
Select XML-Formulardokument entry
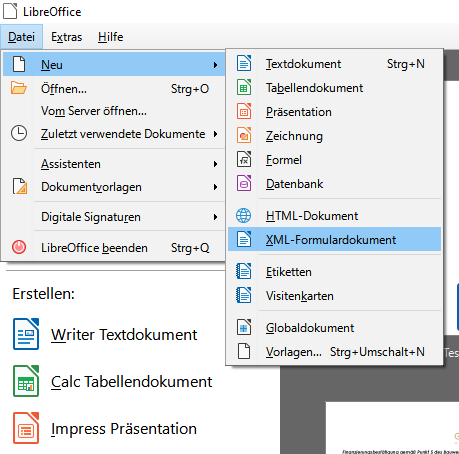(334, 239)
